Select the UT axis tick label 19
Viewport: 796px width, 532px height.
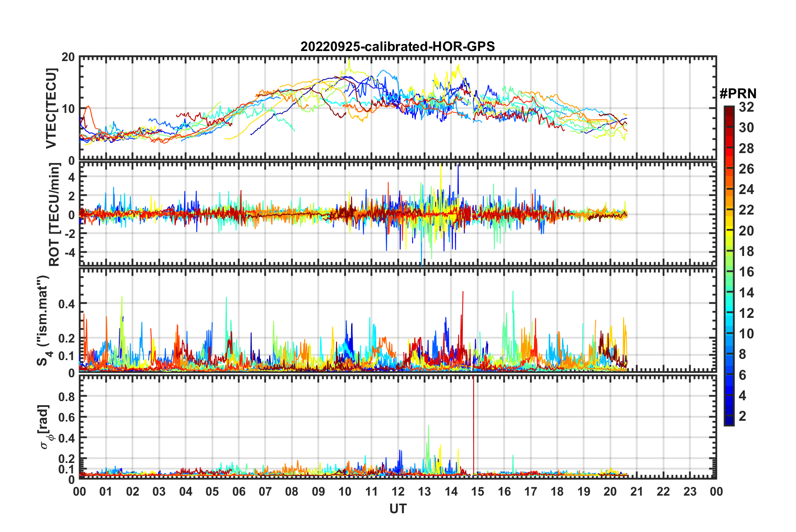[584, 491]
